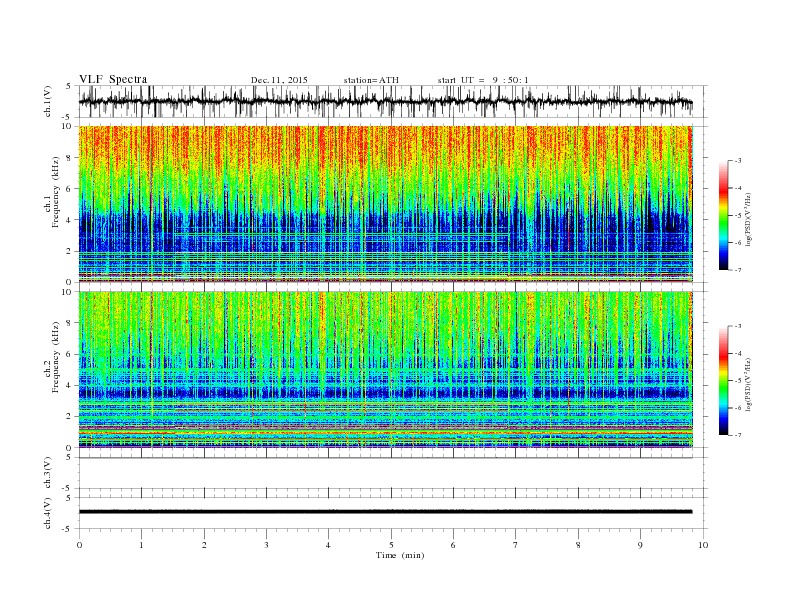Click the "2" kHz tick on ch.1 frequency axis
Viewport: 792px width, 612px height.
pyautogui.click(x=70, y=251)
